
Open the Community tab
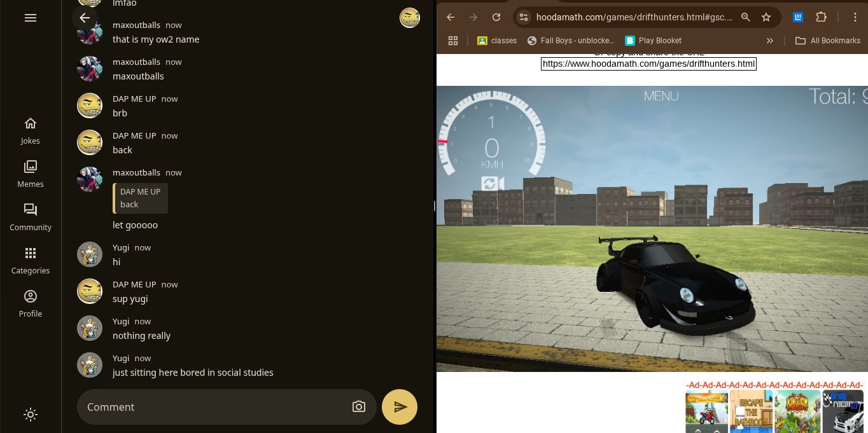[30, 217]
